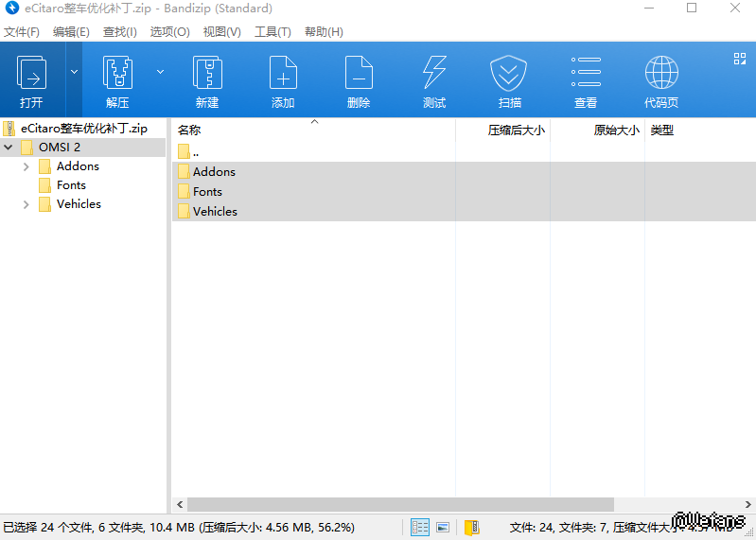Click the 解压 (Extract) toolbar icon

[117, 79]
